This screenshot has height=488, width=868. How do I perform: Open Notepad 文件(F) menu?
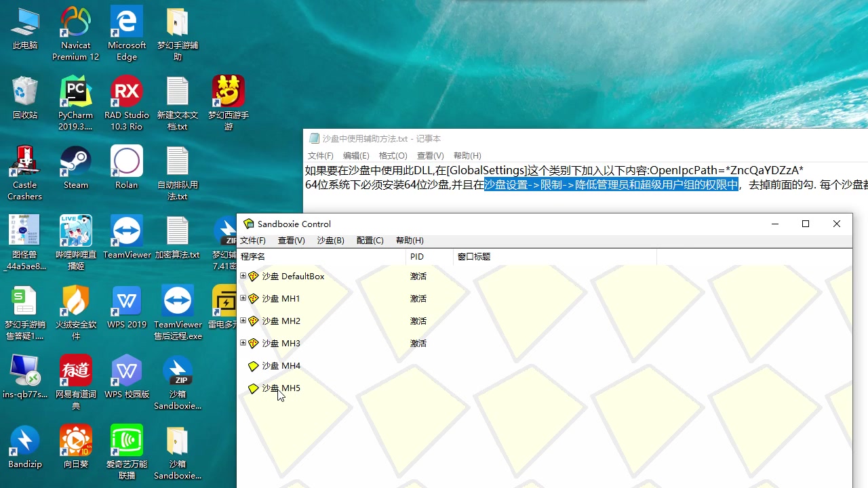coord(320,156)
